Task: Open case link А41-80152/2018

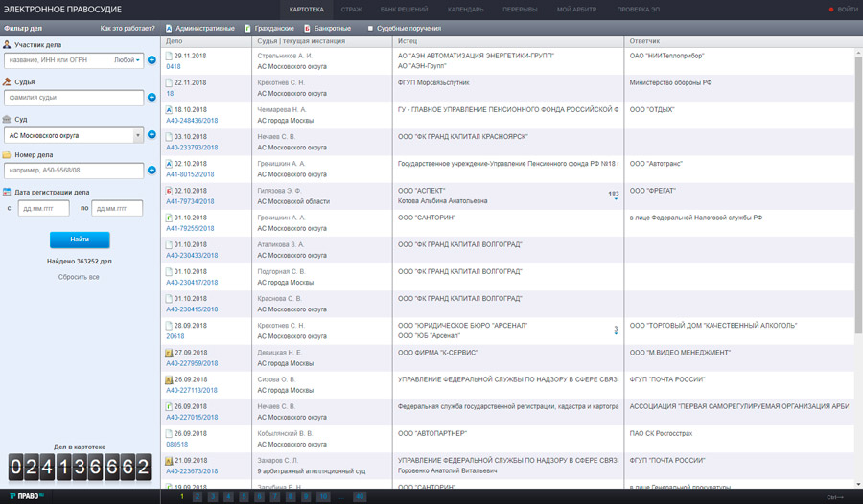Action: click(x=190, y=174)
